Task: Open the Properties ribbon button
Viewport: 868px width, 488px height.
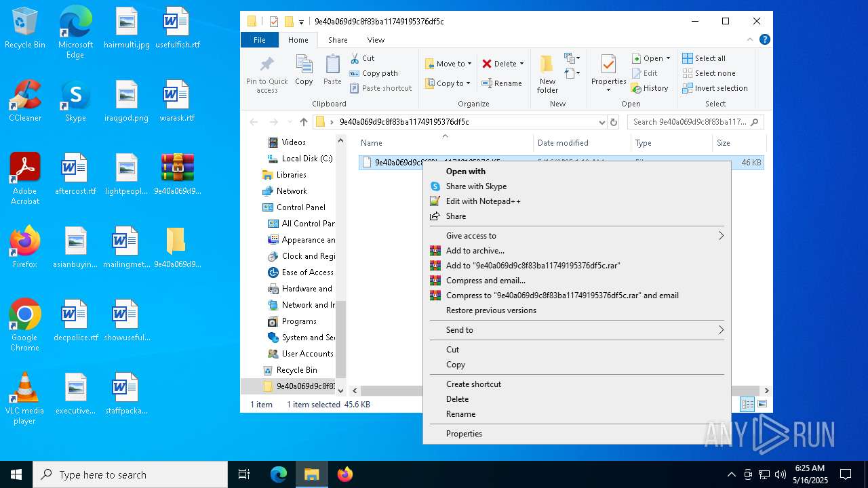Action: 608,75
